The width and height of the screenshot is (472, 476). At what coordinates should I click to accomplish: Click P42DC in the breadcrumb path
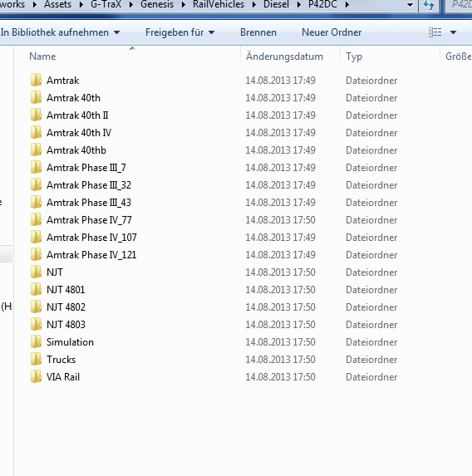pos(322,4)
